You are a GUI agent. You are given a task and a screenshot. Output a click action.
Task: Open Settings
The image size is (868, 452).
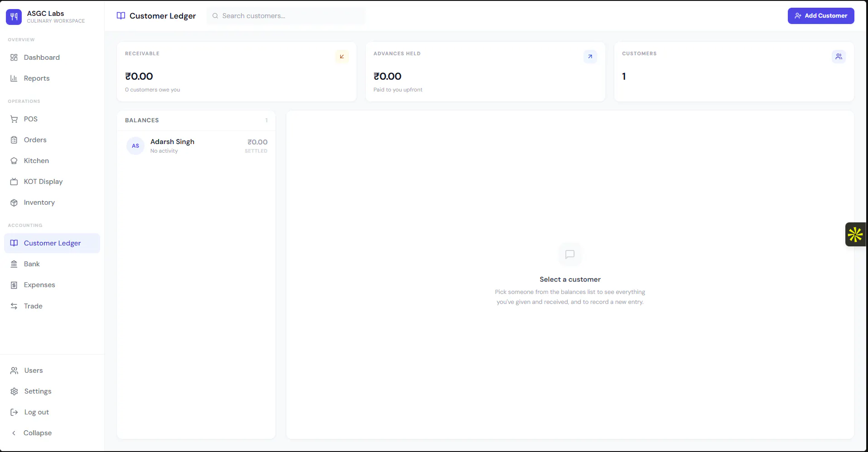coord(52,391)
